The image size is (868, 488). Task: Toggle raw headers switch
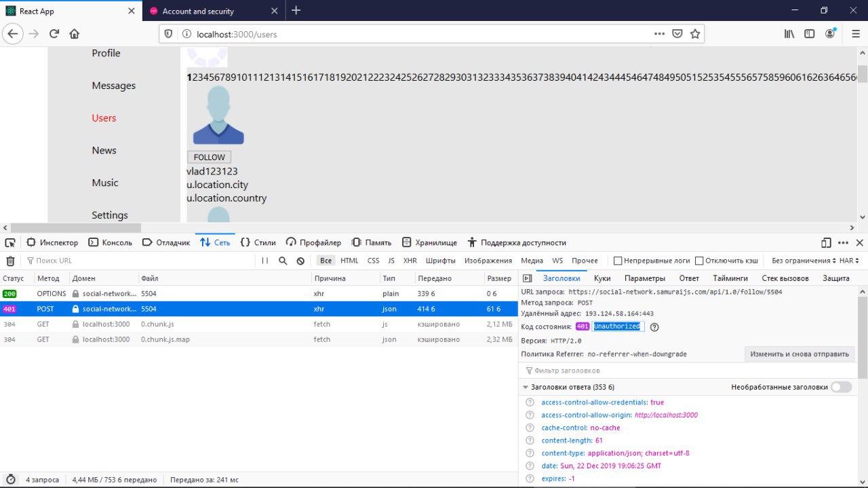click(841, 387)
